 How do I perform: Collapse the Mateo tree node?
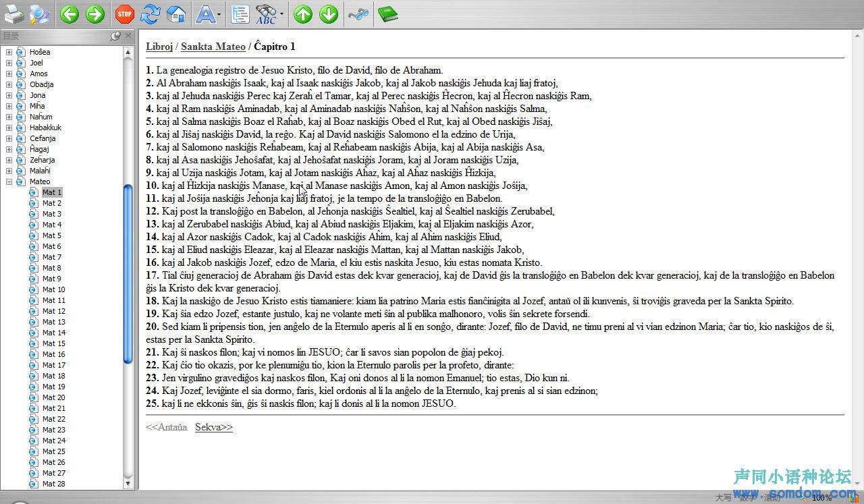[9, 181]
